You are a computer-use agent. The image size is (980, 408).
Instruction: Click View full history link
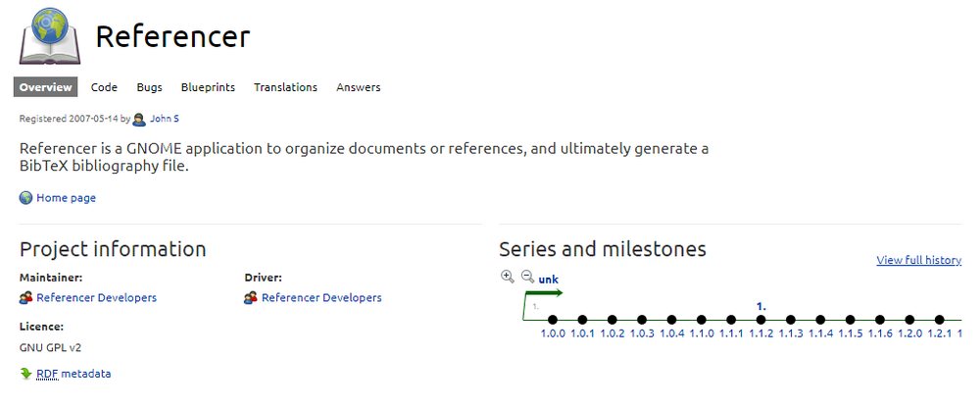point(919,260)
